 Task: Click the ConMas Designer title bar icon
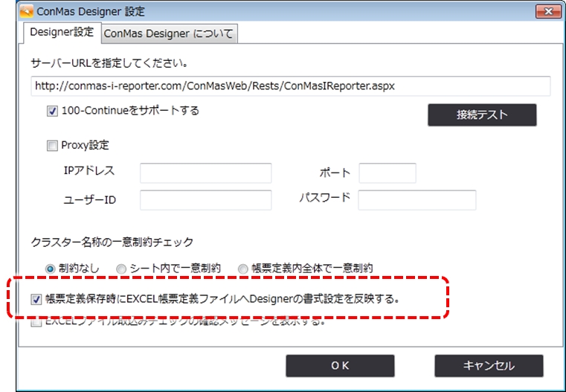click(x=26, y=11)
